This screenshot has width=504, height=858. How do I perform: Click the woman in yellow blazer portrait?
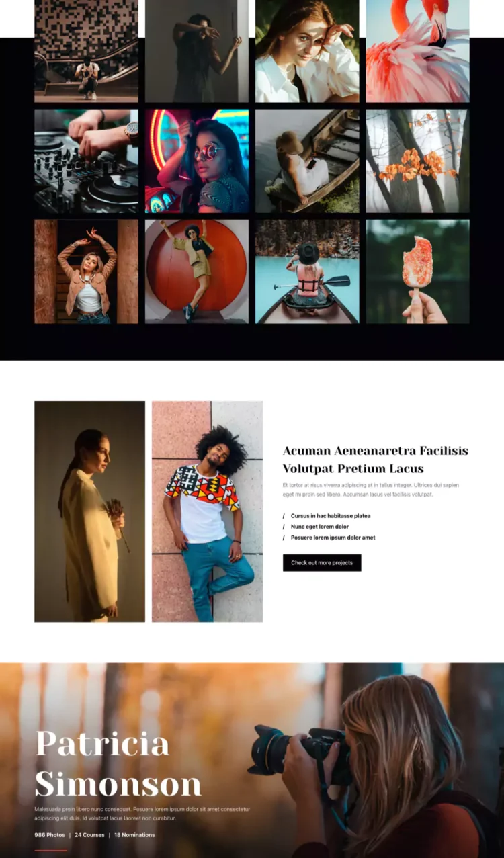point(89,511)
